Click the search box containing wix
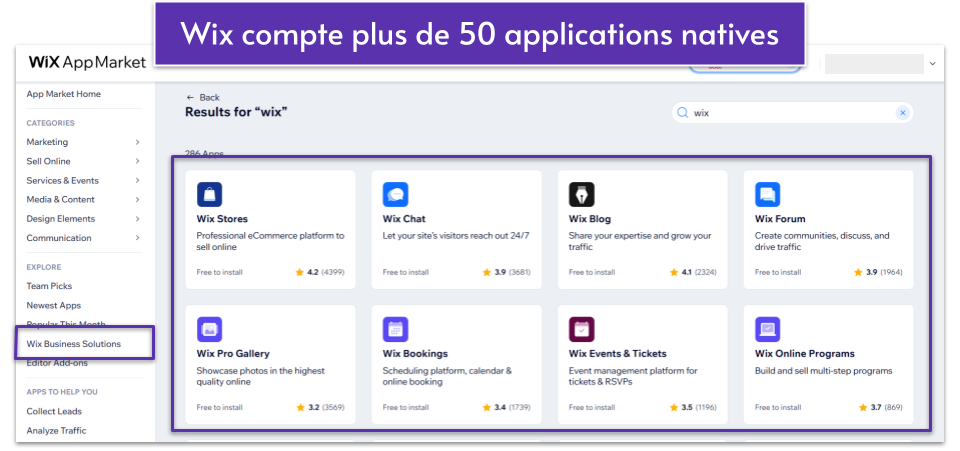Image resolution: width=960 pixels, height=451 pixels. 792,113
